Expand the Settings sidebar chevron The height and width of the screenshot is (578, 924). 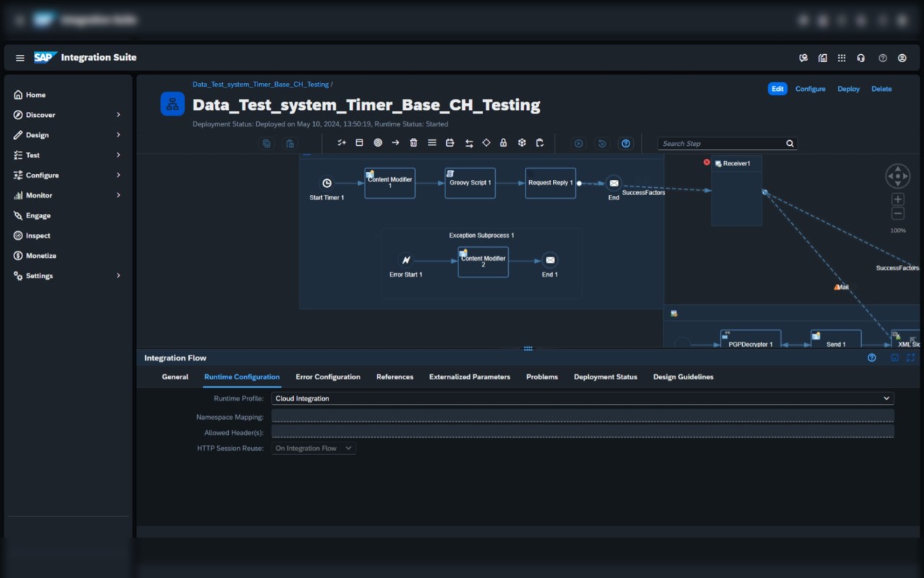tap(118, 276)
